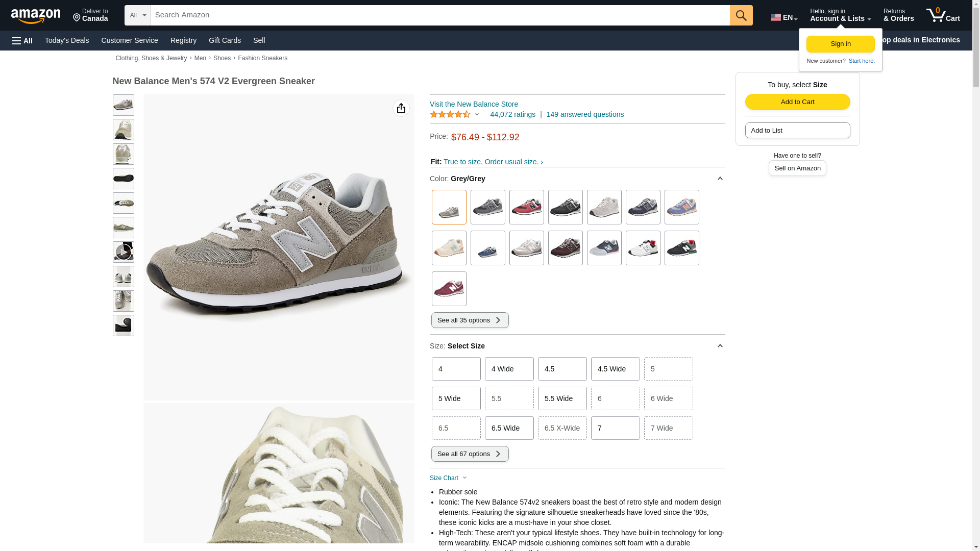Viewport: 980px width, 551px height.
Task: Expand the Size Chart dropdown
Action: pos(448,478)
